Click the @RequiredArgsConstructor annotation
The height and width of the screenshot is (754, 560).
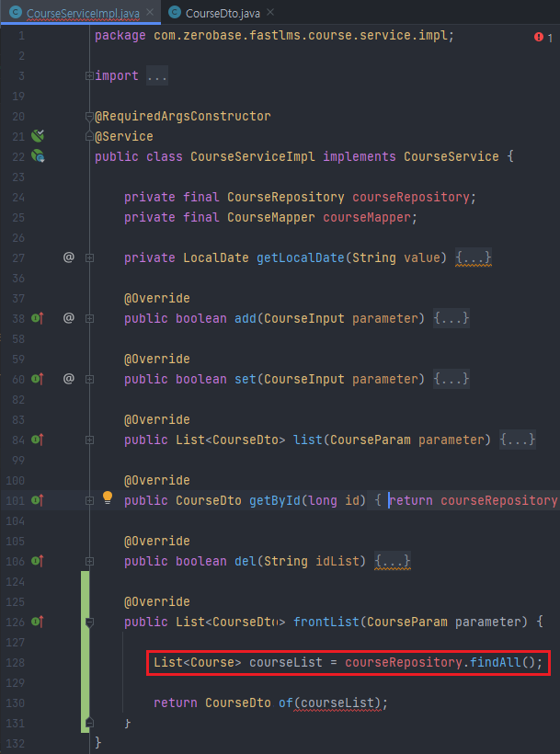[183, 117]
